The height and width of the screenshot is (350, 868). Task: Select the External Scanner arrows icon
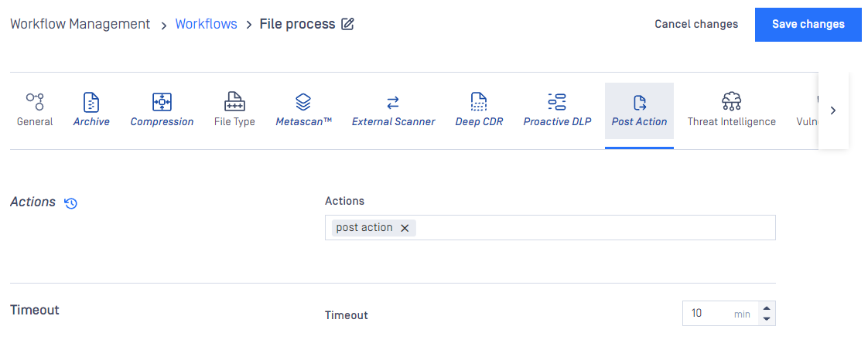coord(393,102)
